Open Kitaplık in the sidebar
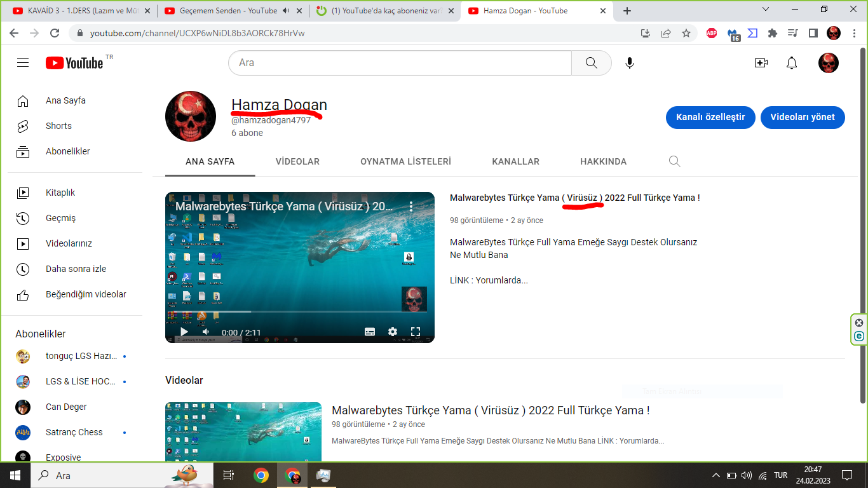Screen dimensions: 868x488 (75, 193)
